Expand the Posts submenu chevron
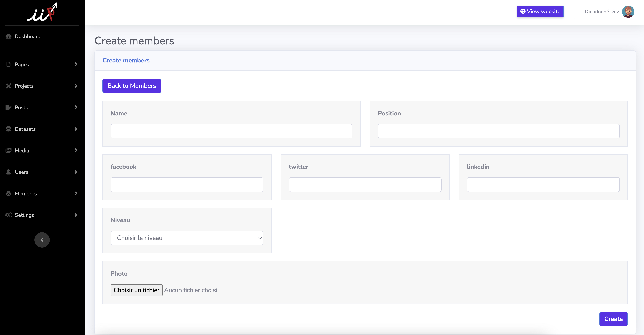Image resolution: width=644 pixels, height=335 pixels. point(76,107)
